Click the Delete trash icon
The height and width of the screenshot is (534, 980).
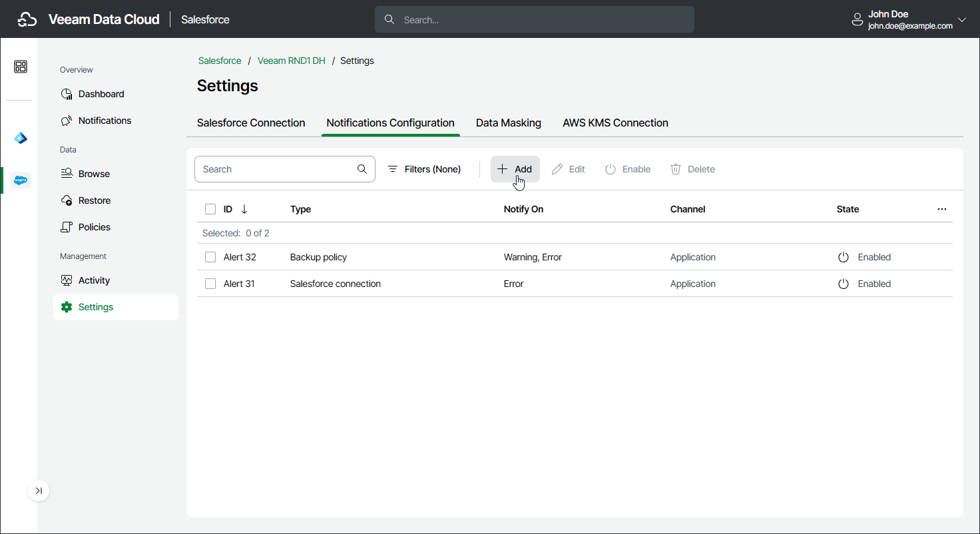click(x=676, y=169)
